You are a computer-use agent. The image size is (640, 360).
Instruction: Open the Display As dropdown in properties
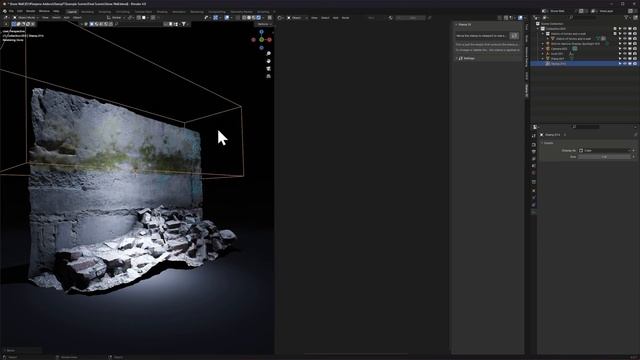pos(607,151)
